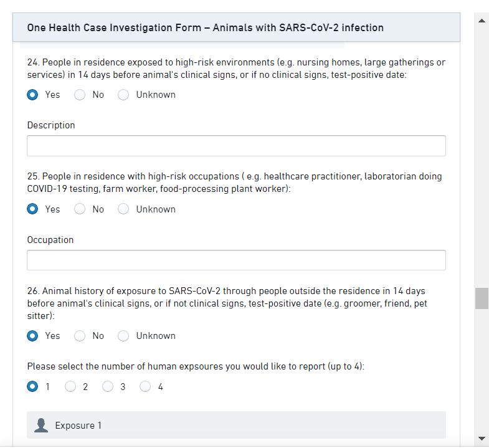Set number of human exposures to 1

coord(32,387)
